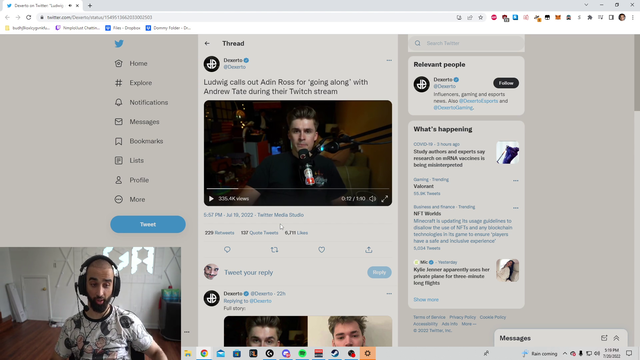Open the Valorant trending topic
Image resolution: width=640 pixels, height=360 pixels.
click(424, 186)
